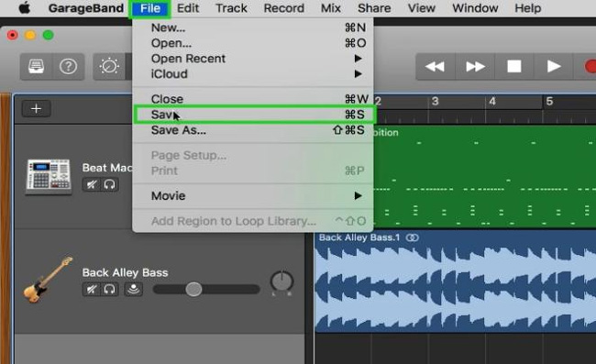Start playback with the Play button
The height and width of the screenshot is (364, 596).
click(x=554, y=67)
